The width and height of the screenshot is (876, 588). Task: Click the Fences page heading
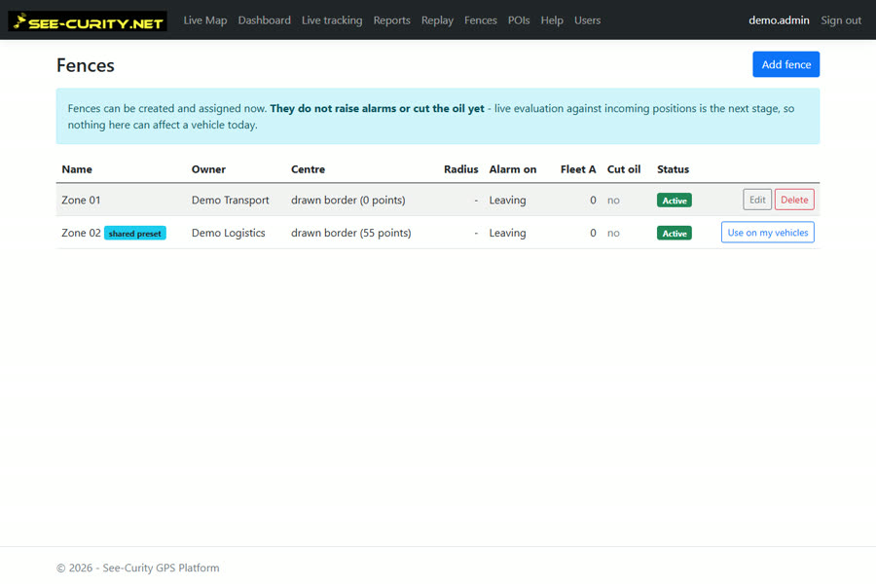[86, 65]
